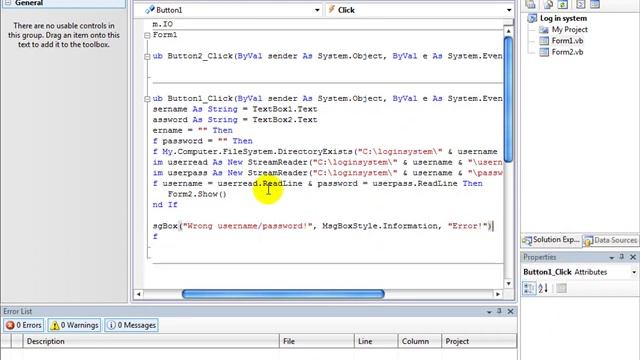The image size is (640, 360).
Task: Click the Form2.Show() code line
Action: [x=197, y=194]
